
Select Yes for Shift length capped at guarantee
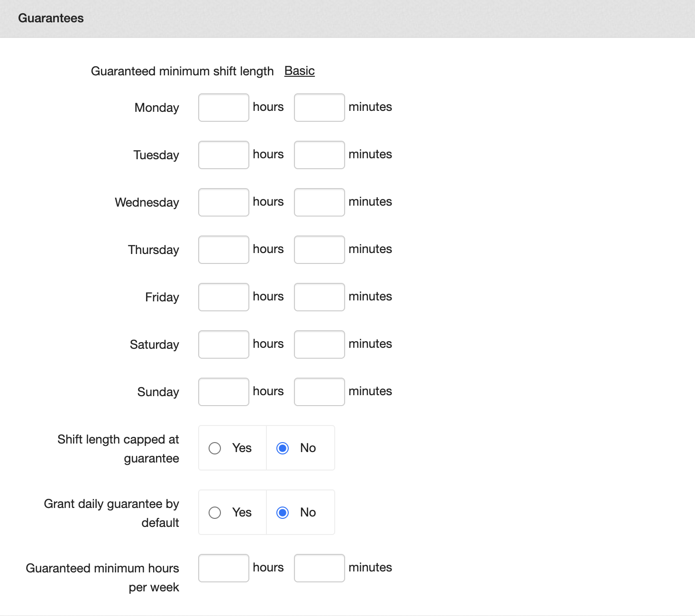pyautogui.click(x=215, y=448)
